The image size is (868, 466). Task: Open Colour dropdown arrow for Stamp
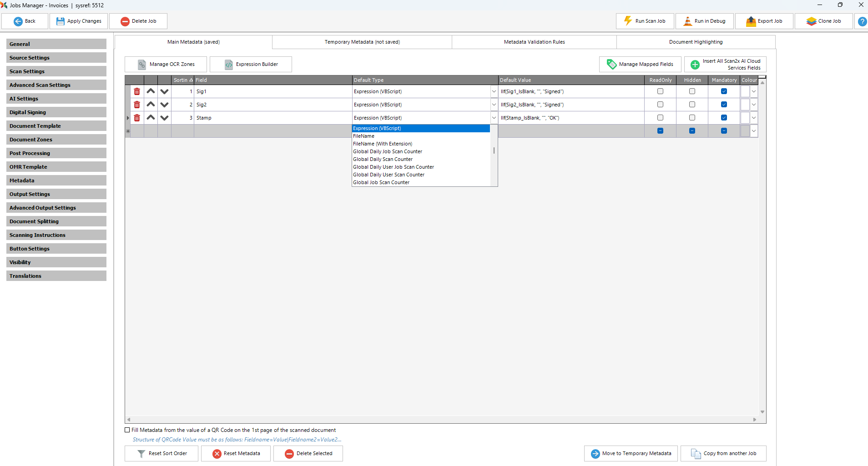(x=754, y=118)
